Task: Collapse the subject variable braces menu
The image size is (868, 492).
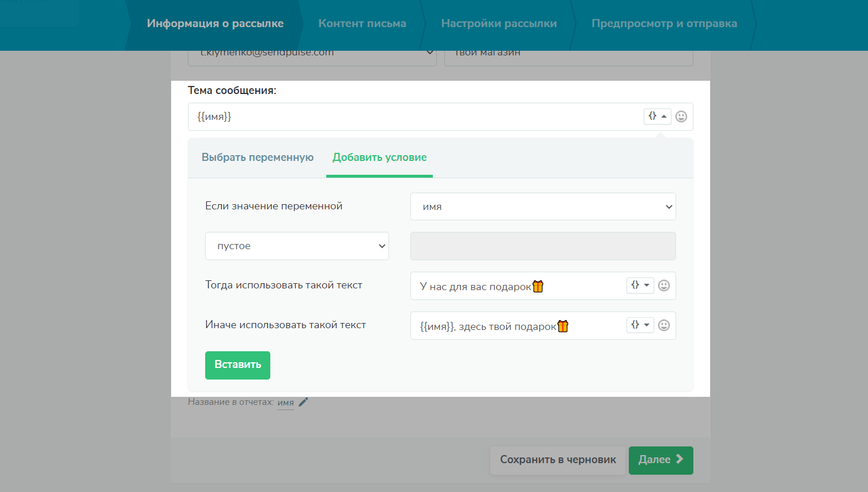Action: (657, 117)
